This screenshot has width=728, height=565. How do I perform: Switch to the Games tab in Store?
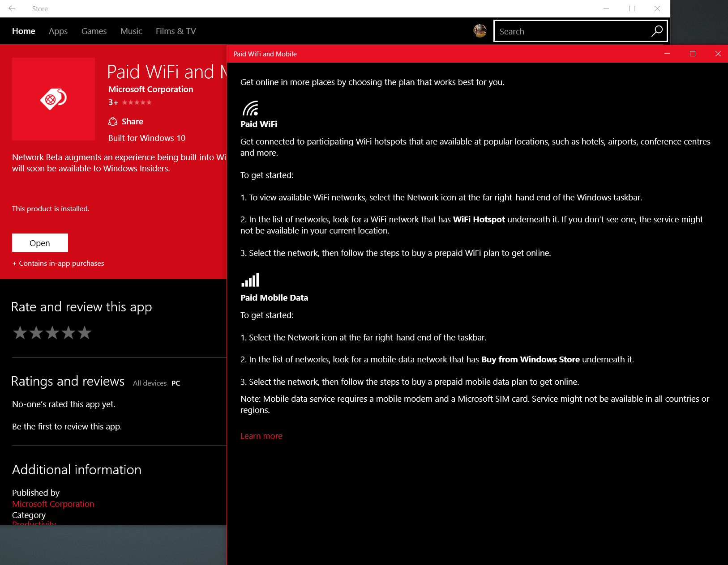[94, 31]
